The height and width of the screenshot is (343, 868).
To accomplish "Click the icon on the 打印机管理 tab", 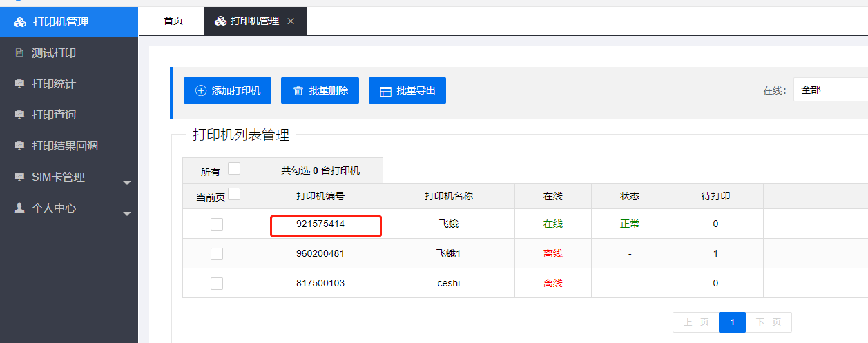I will [x=220, y=21].
